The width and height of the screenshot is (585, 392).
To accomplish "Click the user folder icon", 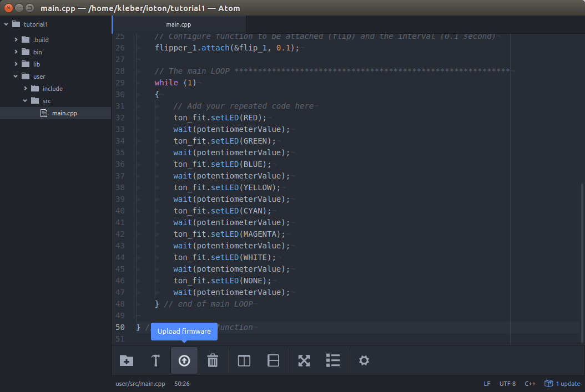I will click(x=26, y=77).
